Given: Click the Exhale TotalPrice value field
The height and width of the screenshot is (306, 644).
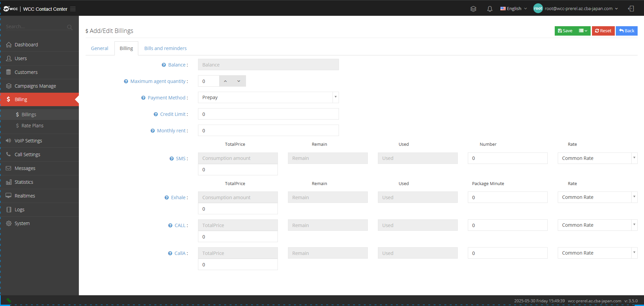Looking at the screenshot, I should (238, 209).
